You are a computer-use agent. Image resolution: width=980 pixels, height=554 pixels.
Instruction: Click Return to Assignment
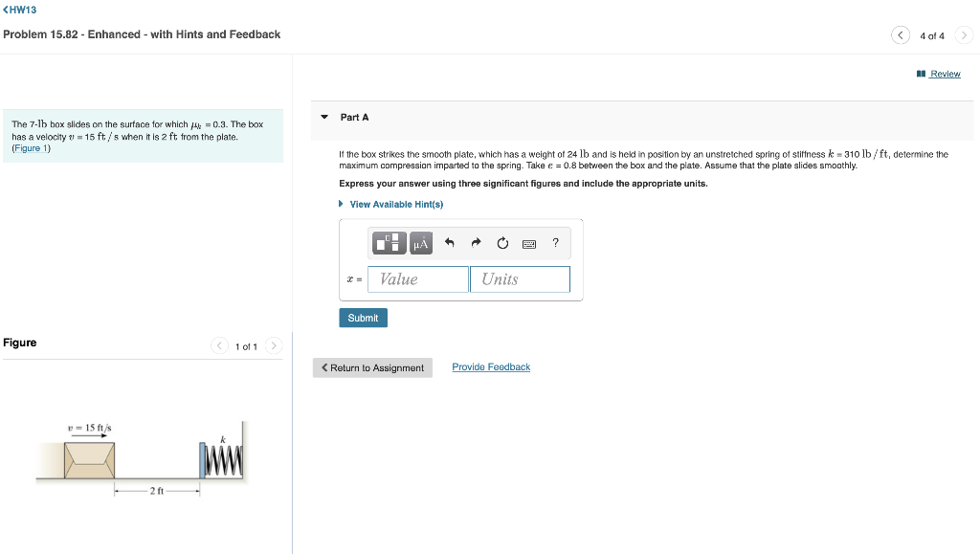372,367
